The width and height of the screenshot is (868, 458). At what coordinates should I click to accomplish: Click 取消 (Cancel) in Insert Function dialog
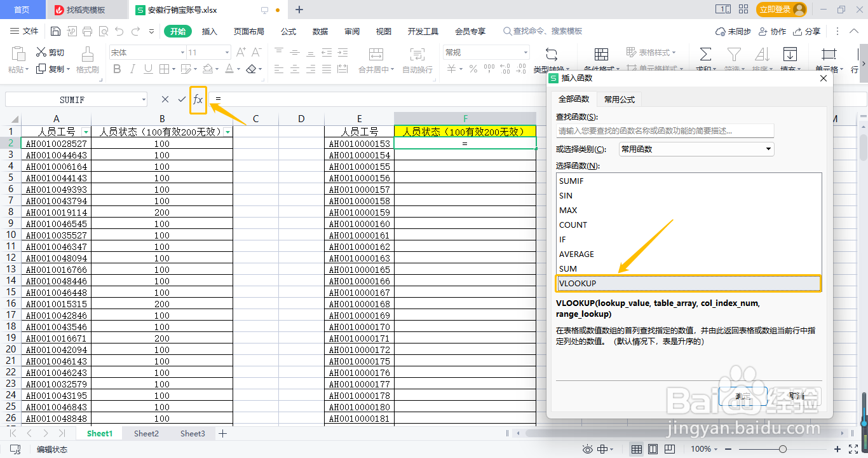pos(796,396)
